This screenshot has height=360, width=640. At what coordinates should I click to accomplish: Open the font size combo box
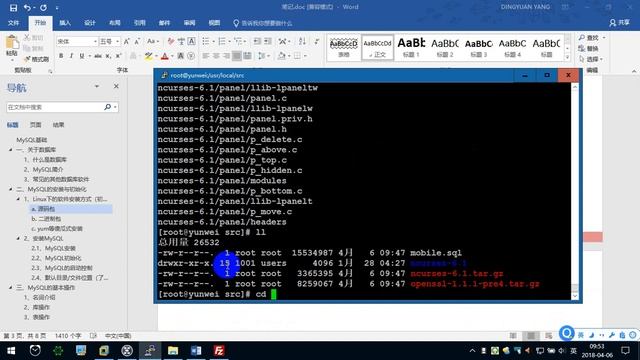(x=109, y=41)
